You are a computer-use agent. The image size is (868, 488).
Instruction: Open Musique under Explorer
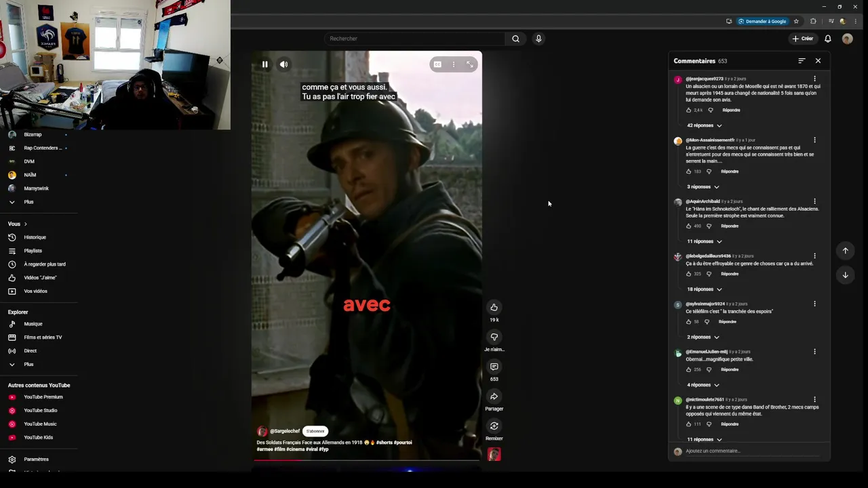pos(33,324)
